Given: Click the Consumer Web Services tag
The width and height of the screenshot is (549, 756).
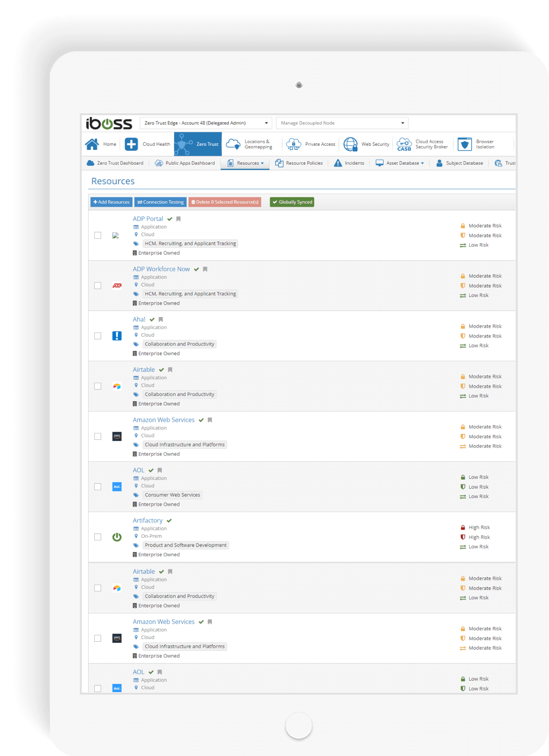Looking at the screenshot, I should click(x=172, y=495).
